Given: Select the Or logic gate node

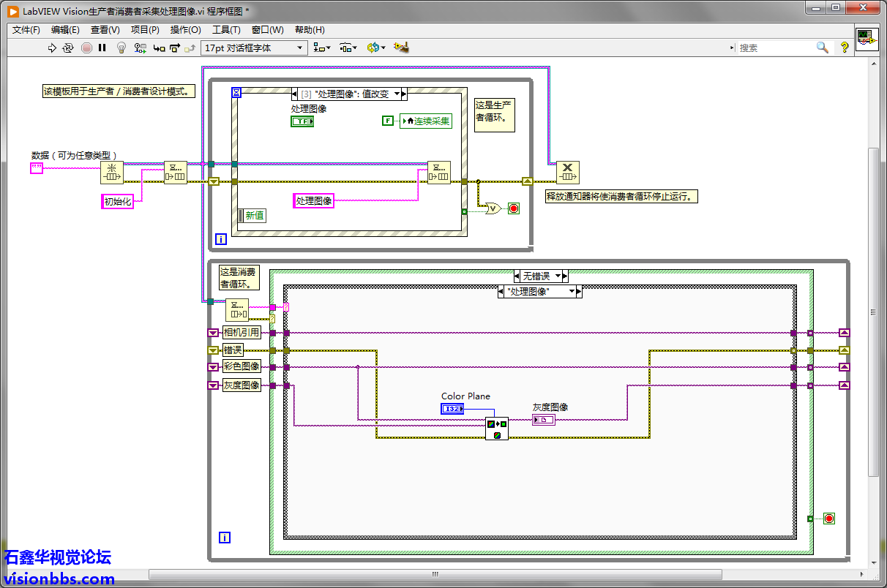Looking at the screenshot, I should [x=493, y=208].
